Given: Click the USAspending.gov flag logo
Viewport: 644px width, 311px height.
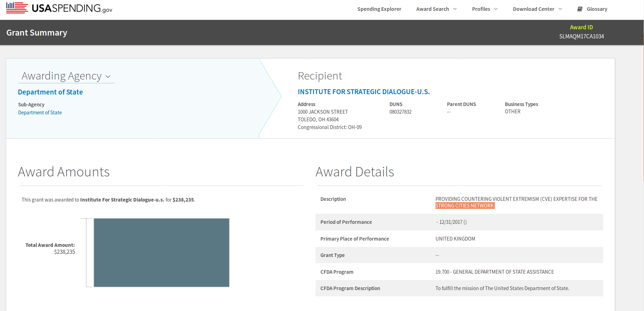Looking at the screenshot, I should point(17,8).
